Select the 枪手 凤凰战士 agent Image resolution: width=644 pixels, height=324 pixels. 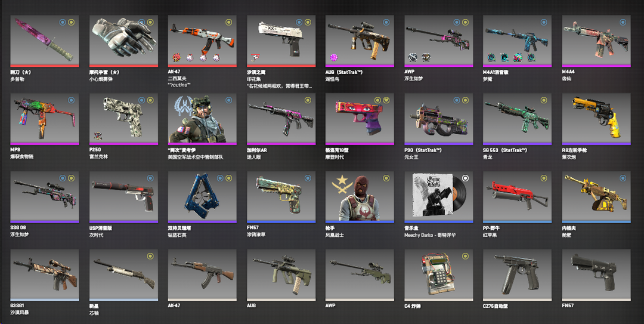tap(360, 198)
